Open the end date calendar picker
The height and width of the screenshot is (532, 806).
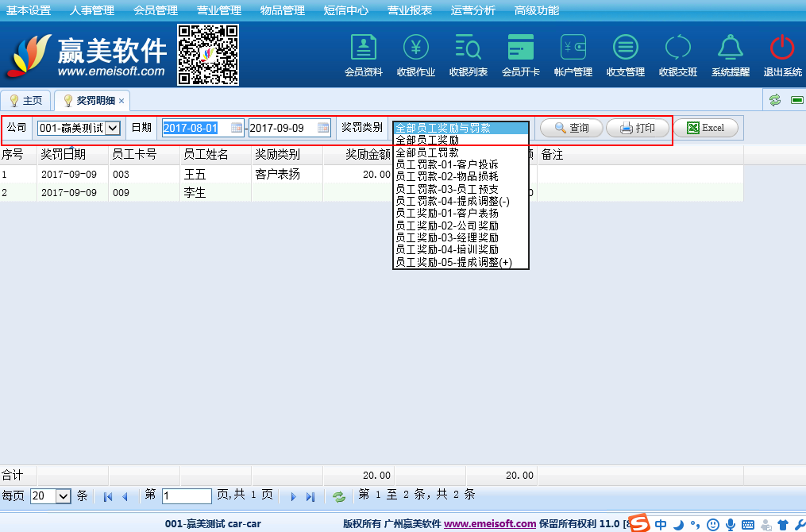point(323,128)
